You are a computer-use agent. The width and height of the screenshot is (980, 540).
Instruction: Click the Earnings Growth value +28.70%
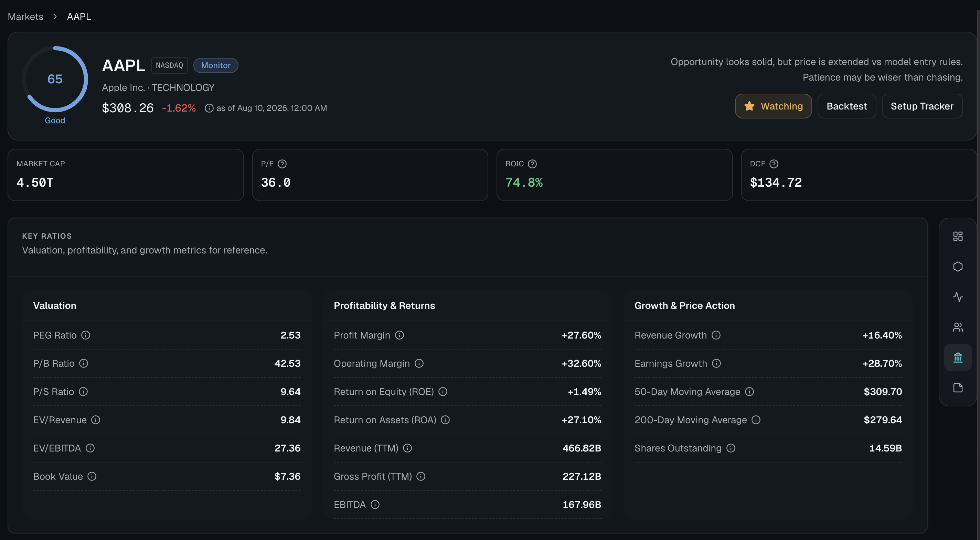click(882, 363)
